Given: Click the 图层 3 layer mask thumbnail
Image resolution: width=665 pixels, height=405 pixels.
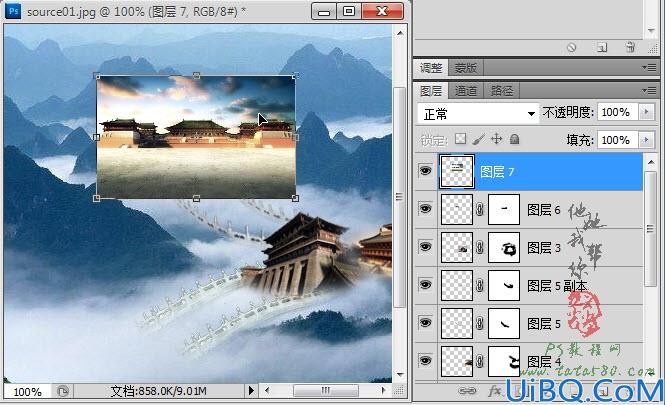Looking at the screenshot, I should point(504,247).
